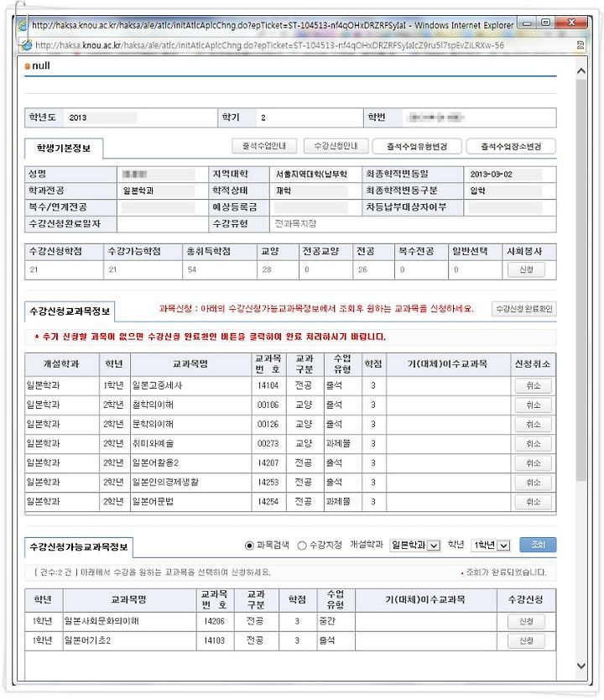This screenshot has width=604, height=700.
Task: Open the 개설학과 dropdown showing 일본학과
Action: (415, 545)
